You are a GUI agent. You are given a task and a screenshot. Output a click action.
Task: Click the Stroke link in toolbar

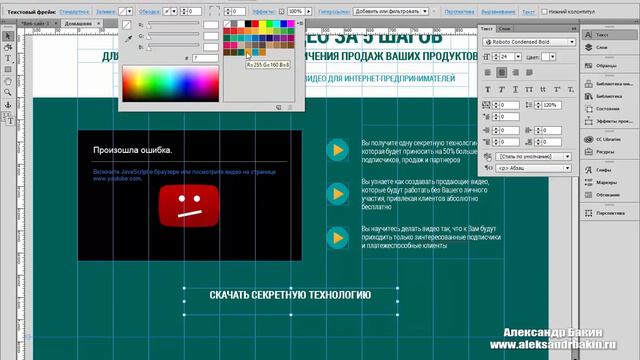click(149, 12)
